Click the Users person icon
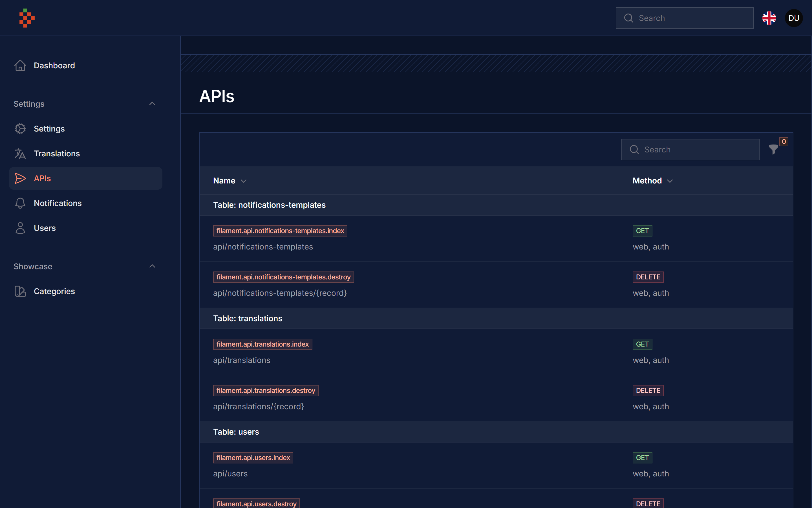The width and height of the screenshot is (812, 508). tap(20, 228)
